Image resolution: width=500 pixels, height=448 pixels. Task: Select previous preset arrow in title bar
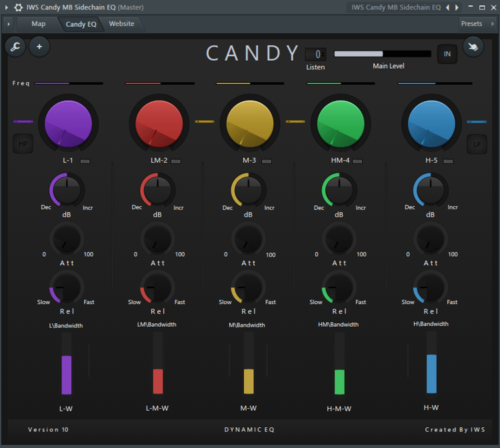pos(448,7)
